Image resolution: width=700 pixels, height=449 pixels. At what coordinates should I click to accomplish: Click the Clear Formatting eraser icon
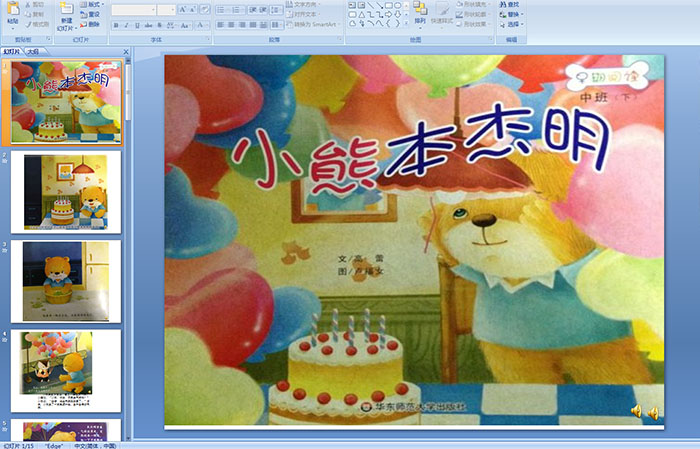[x=205, y=9]
